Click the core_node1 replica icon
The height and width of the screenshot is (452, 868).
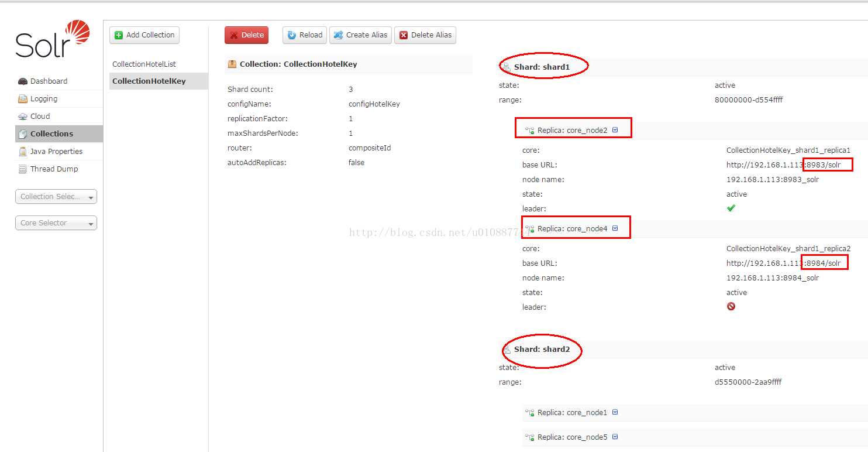(530, 413)
